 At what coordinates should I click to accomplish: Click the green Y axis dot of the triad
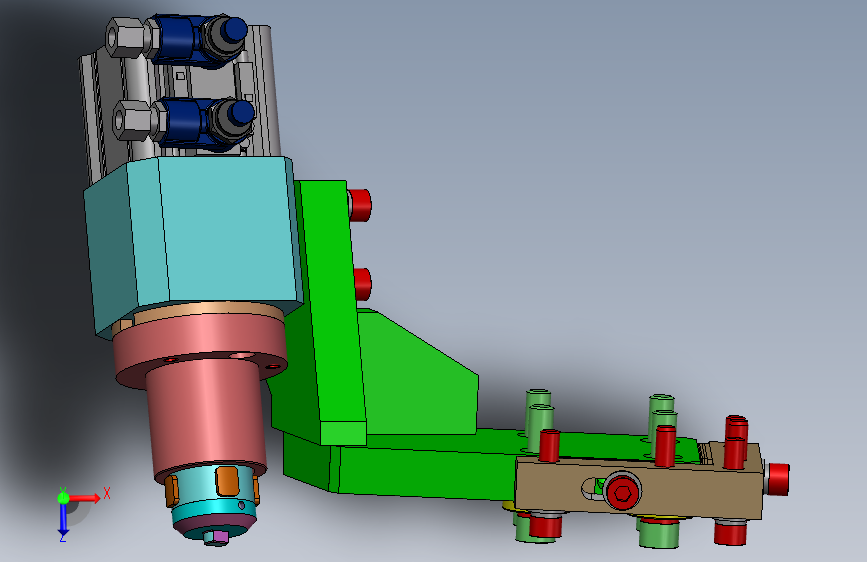pos(63,498)
